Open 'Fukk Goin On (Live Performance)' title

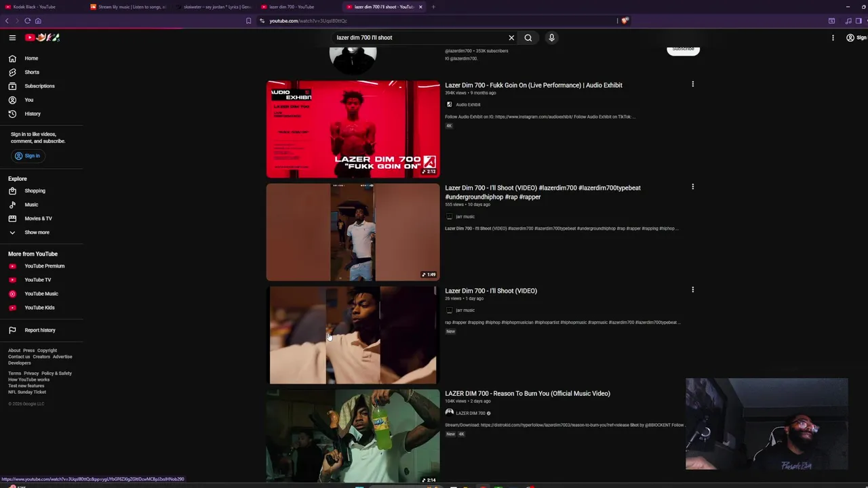533,85
